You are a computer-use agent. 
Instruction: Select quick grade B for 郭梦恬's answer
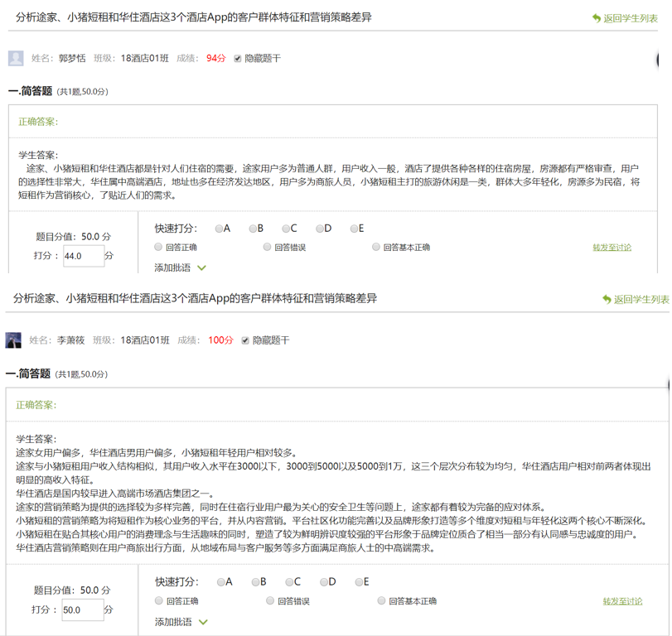pos(253,229)
